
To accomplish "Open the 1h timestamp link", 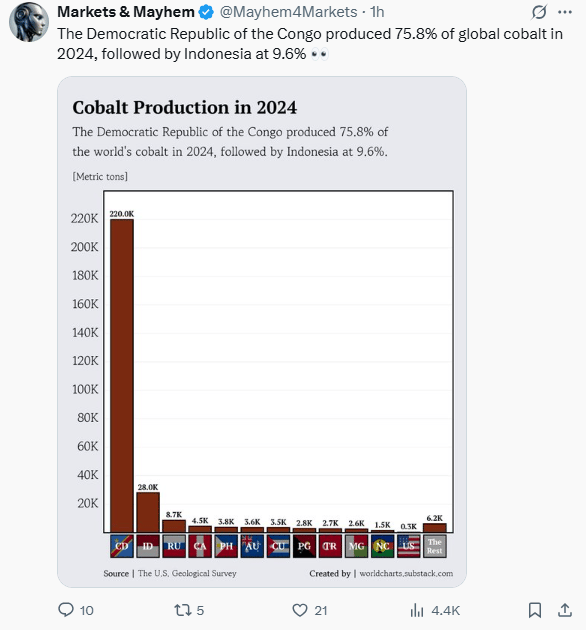I will tap(377, 12).
